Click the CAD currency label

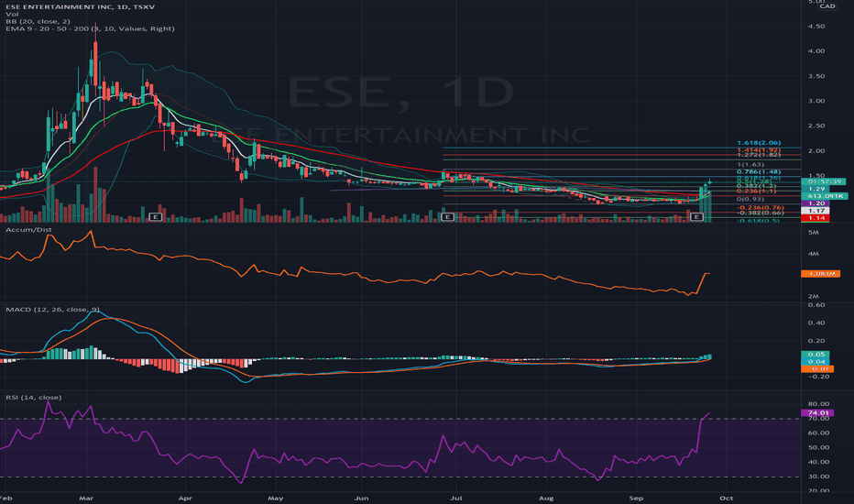827,6
